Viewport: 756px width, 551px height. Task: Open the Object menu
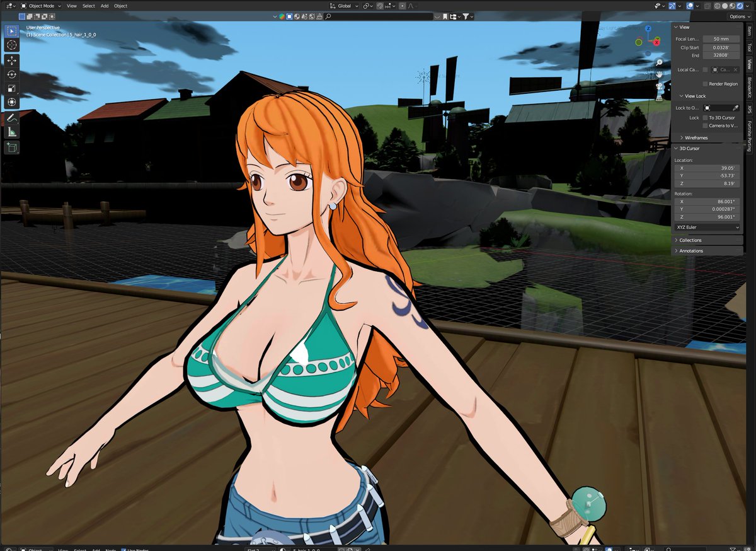pyautogui.click(x=120, y=6)
